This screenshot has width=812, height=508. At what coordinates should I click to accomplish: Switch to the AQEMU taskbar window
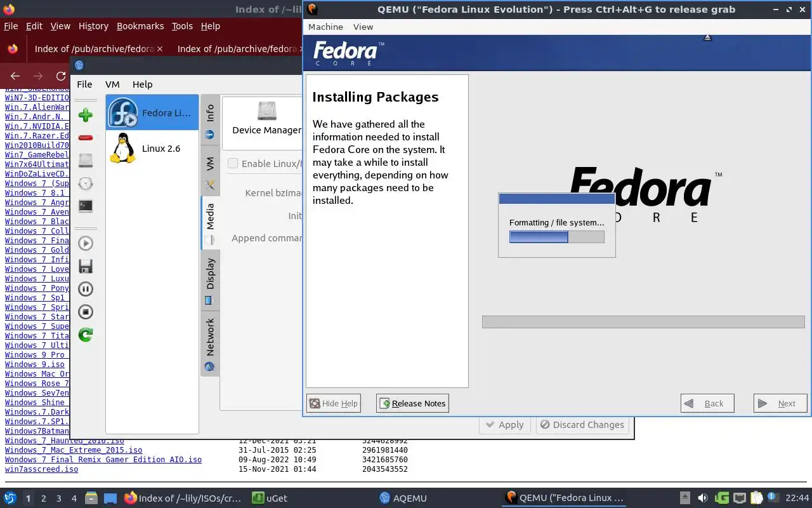coord(403,498)
